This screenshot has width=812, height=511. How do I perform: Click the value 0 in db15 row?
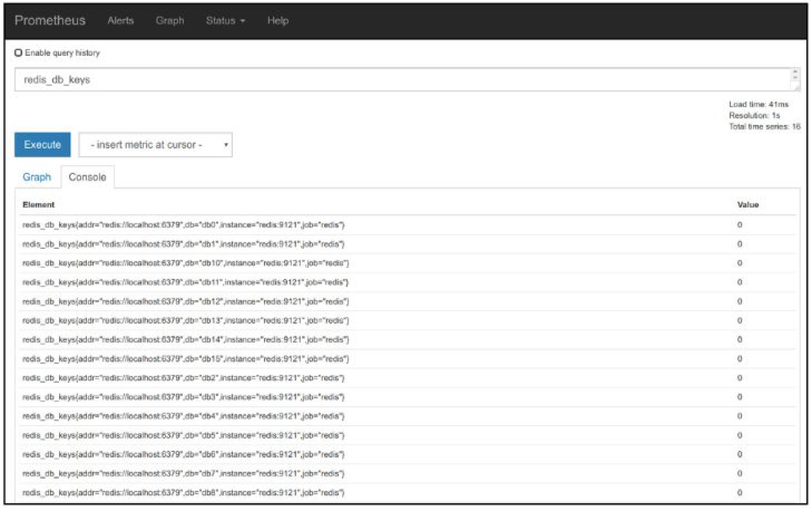point(740,359)
